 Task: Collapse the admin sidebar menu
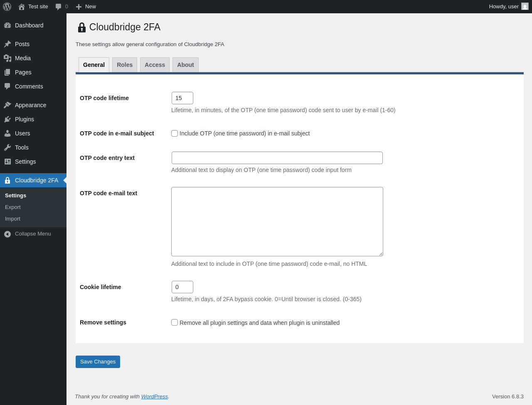[27, 234]
